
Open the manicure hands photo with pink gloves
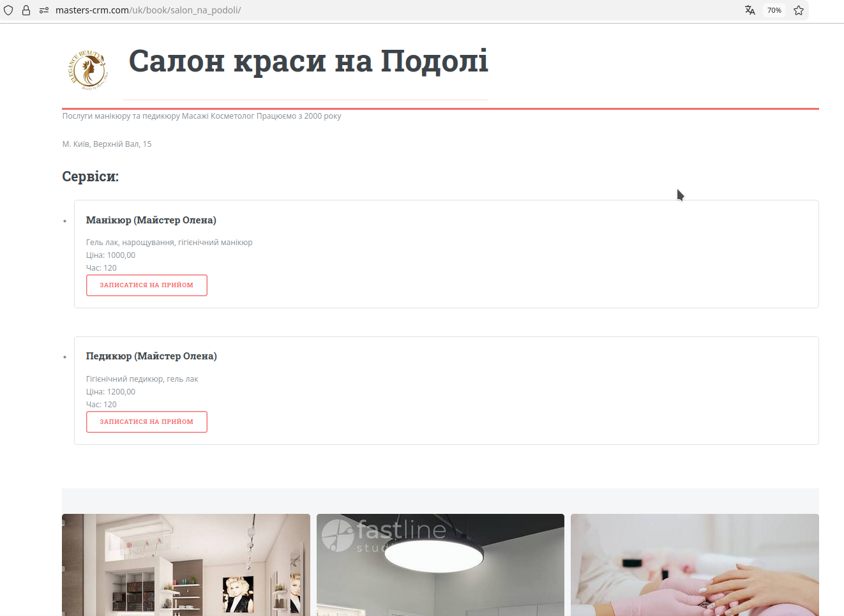click(694, 564)
